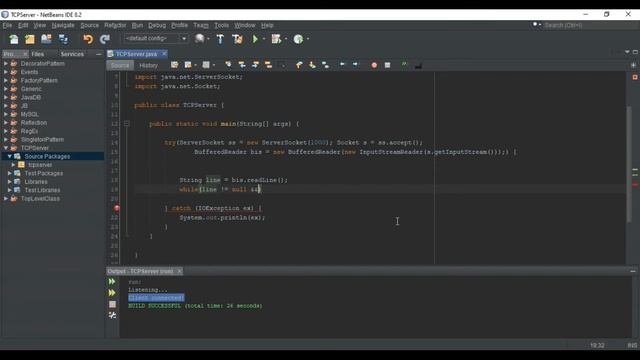Collapse the main method fold marker at line 12
This screenshot has width=640, height=360.
coord(127,123)
